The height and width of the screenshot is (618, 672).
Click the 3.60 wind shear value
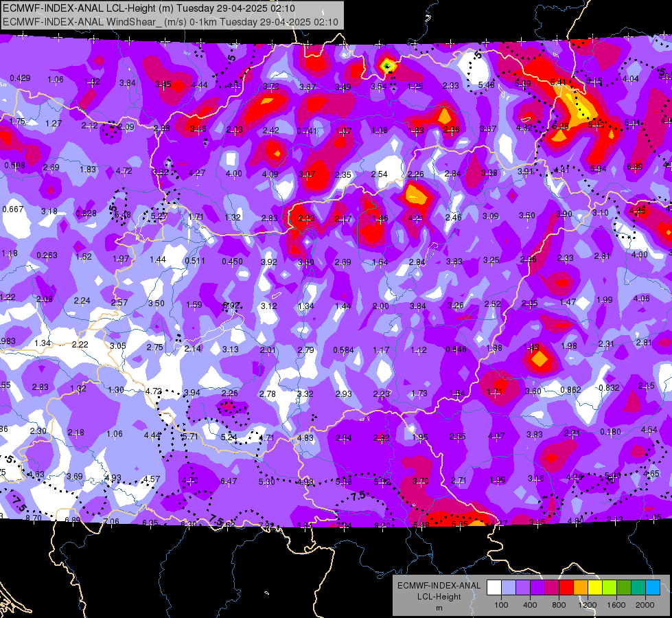533,391
